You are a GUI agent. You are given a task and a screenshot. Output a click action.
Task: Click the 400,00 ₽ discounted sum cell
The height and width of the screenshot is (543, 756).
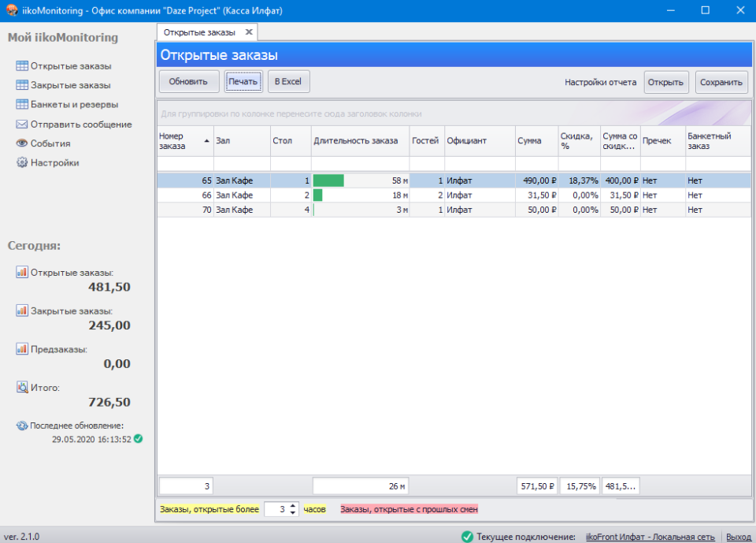(x=620, y=180)
